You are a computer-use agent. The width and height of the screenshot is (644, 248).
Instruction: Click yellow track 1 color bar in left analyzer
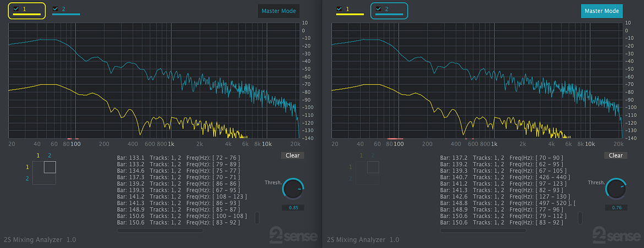[x=27, y=14]
